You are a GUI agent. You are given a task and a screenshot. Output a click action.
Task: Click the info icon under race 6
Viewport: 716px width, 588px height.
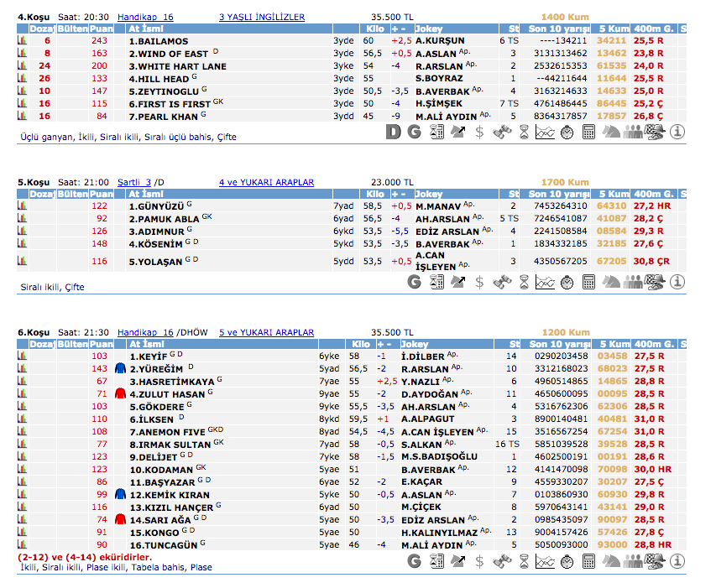point(677,562)
